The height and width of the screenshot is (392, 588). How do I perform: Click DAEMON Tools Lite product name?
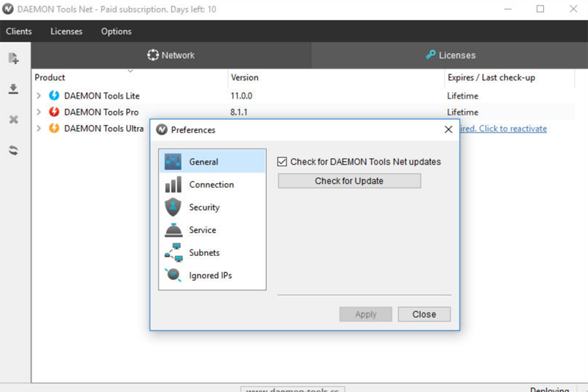(x=101, y=96)
